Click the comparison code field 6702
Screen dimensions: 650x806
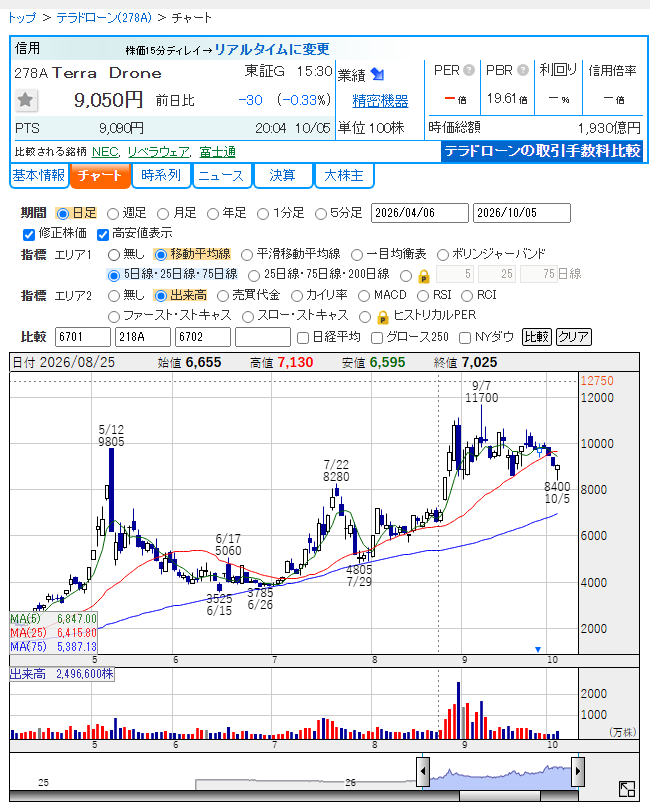point(203,337)
